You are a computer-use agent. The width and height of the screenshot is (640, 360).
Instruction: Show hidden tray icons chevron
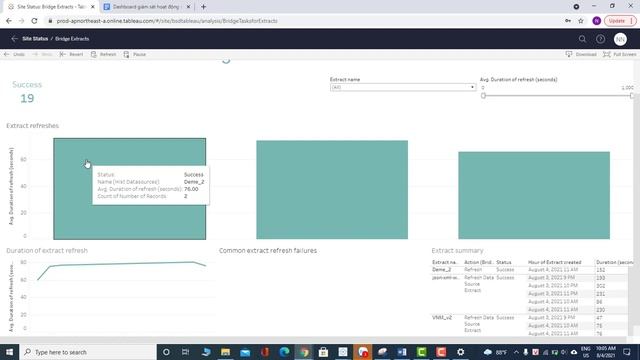[x=516, y=352]
